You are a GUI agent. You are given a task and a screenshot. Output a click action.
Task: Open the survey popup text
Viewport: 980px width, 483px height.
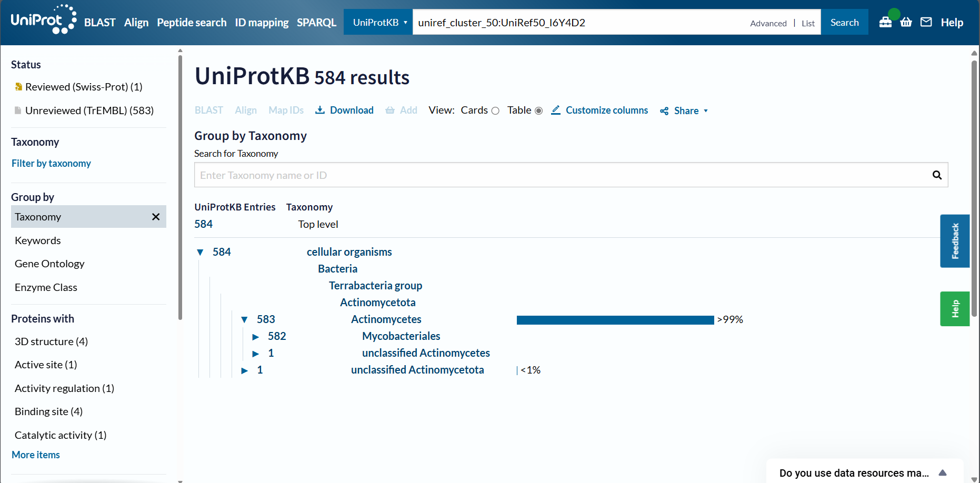pos(854,473)
